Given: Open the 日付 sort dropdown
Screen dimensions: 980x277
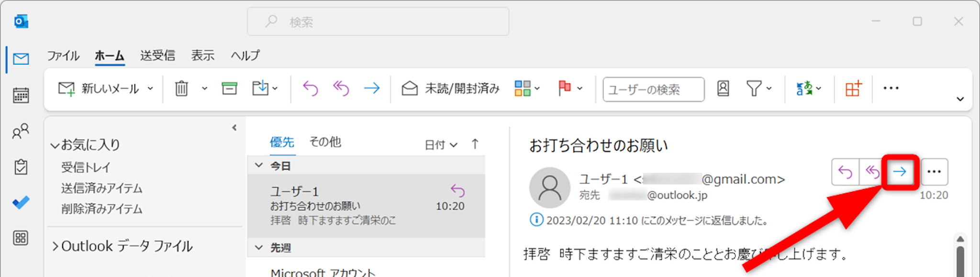Looking at the screenshot, I should pos(441,144).
